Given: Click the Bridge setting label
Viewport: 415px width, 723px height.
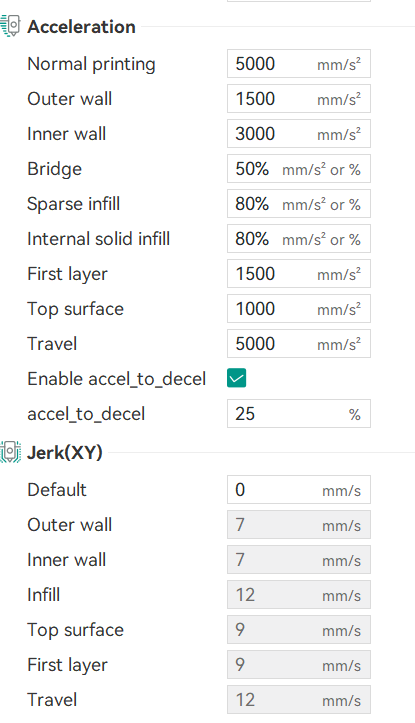Looking at the screenshot, I should 54,169.
